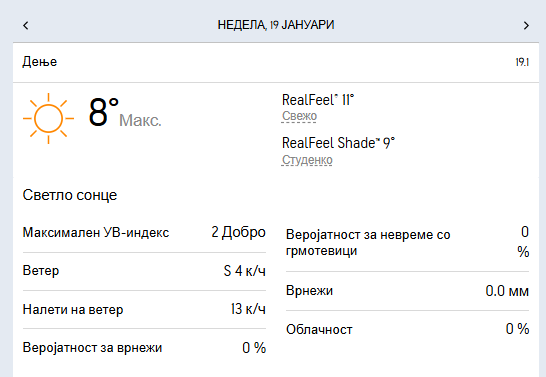Select the Облачност 0 % row
The image size is (546, 377).
coord(407,329)
